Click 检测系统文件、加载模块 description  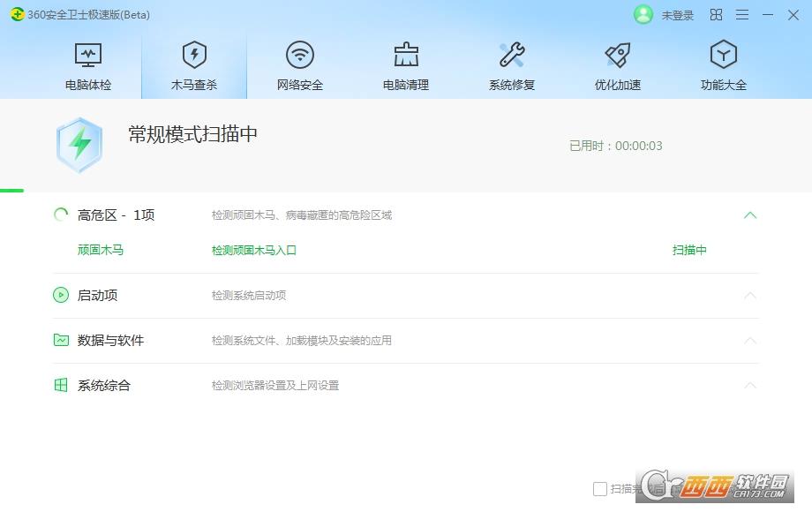click(301, 341)
